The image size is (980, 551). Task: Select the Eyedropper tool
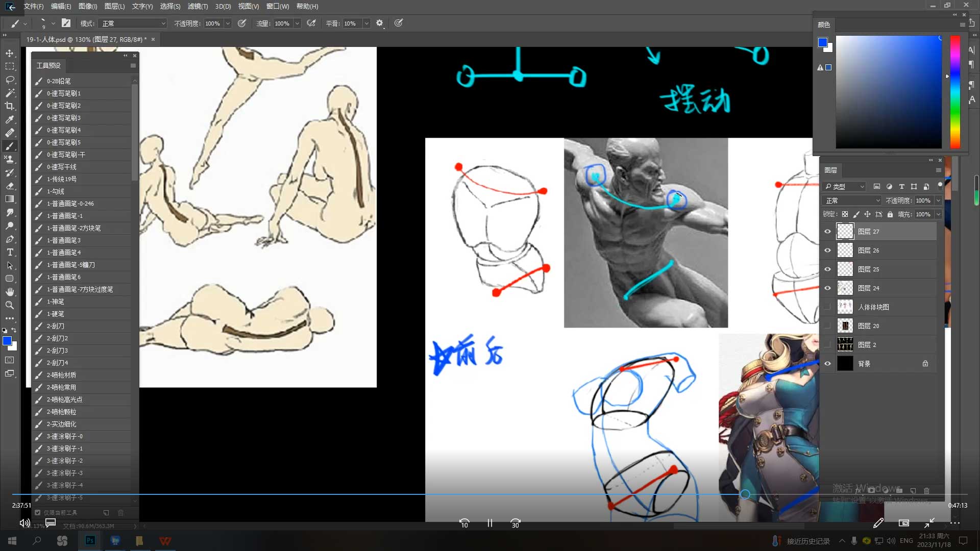coord(10,119)
